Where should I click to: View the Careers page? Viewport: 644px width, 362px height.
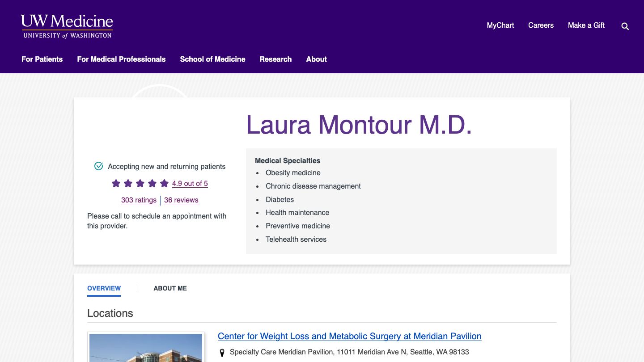[541, 25]
